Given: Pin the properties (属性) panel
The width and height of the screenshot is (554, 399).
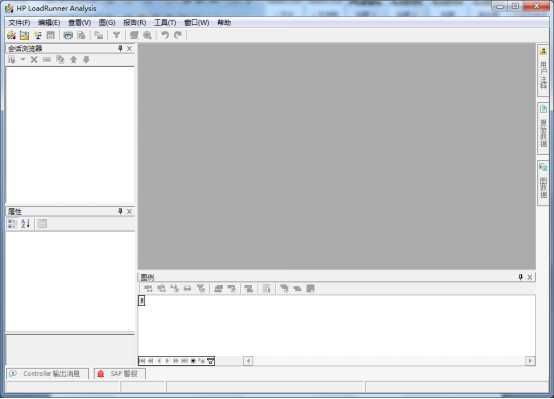Looking at the screenshot, I should (120, 211).
